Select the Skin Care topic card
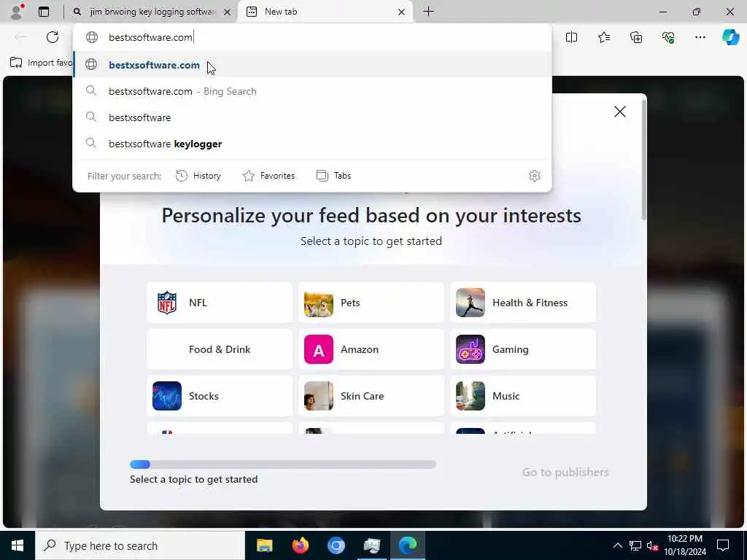This screenshot has height=560, width=747. pyautogui.click(x=371, y=396)
